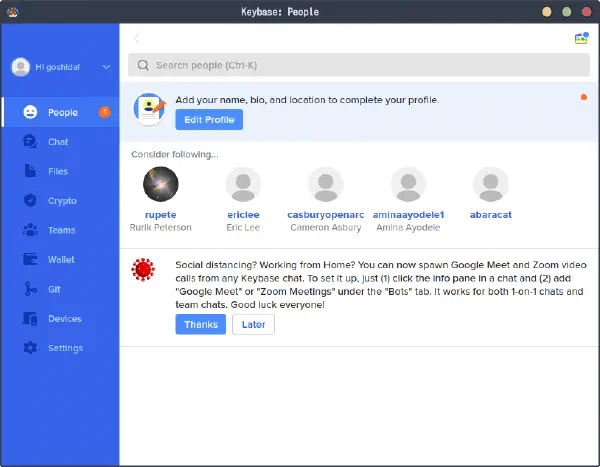Click rupete's galaxy avatar thumbnail
The width and height of the screenshot is (600, 467).
(x=161, y=184)
